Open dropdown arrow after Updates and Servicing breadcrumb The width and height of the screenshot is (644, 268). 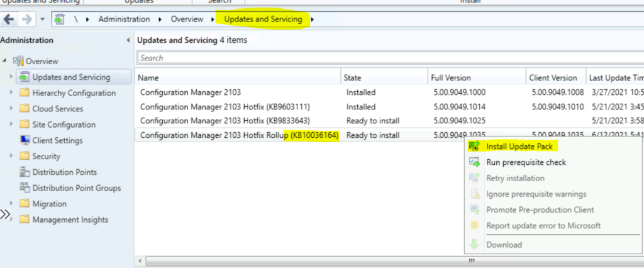pyautogui.click(x=313, y=20)
